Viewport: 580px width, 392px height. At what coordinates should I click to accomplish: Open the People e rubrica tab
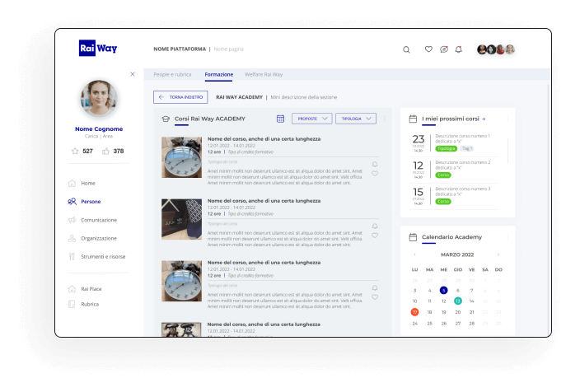pyautogui.click(x=172, y=74)
